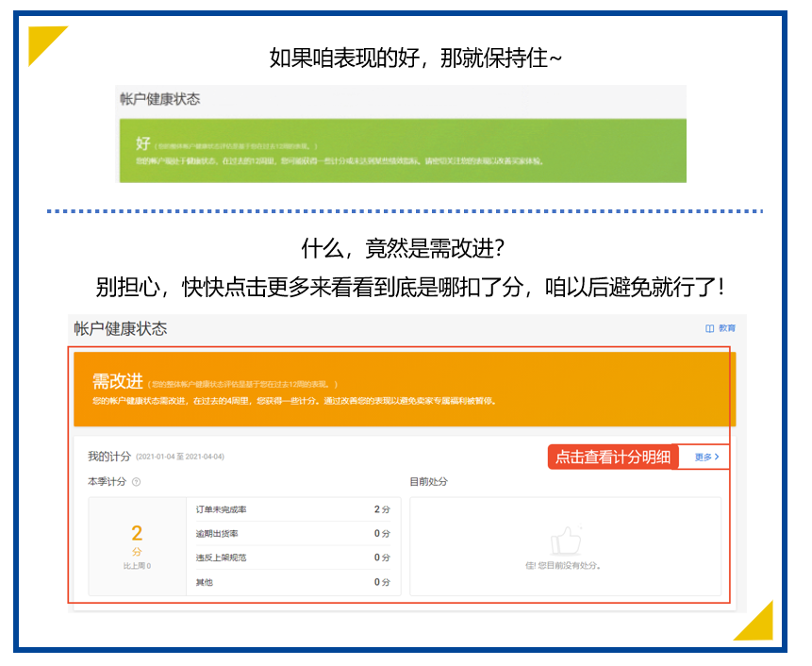Select the 其他 score row

coord(292,583)
